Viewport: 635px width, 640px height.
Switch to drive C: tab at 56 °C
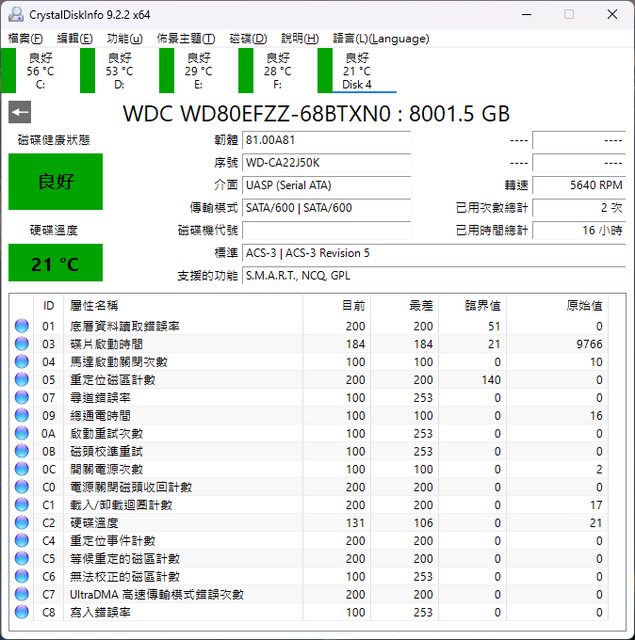pyautogui.click(x=32, y=71)
